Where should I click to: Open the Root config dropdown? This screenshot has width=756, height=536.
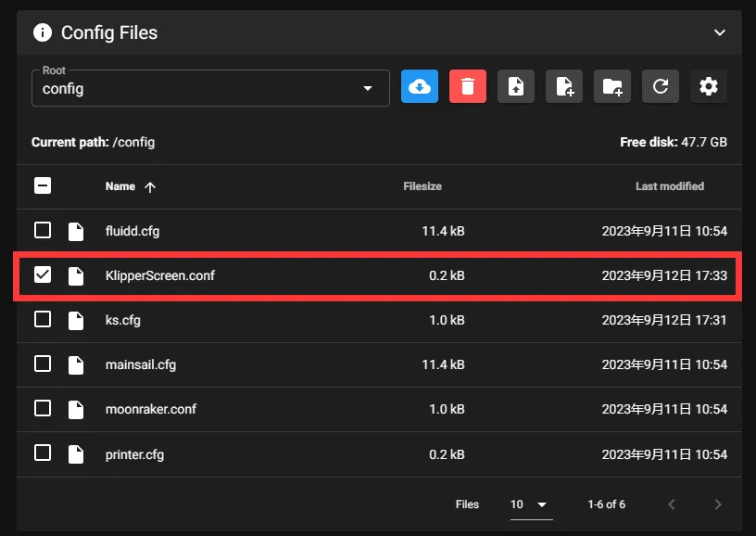tap(210, 88)
